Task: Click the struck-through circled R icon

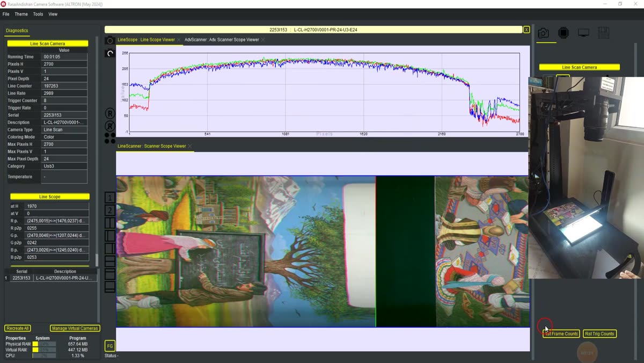Action: pyautogui.click(x=109, y=126)
